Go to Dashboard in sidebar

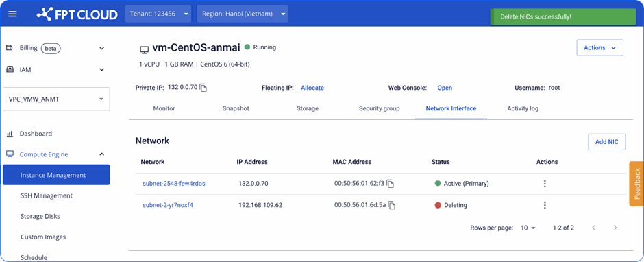pos(36,134)
